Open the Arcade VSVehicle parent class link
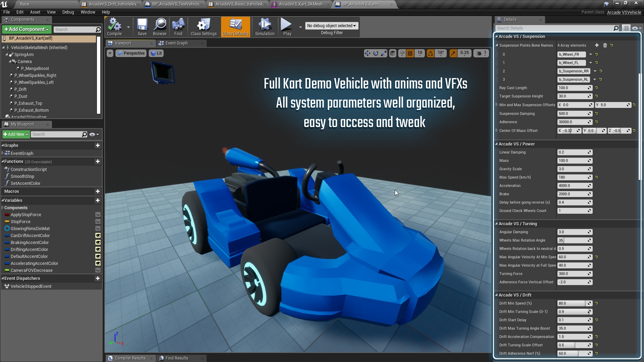Image resolution: width=644 pixels, height=362 pixels. point(625,12)
